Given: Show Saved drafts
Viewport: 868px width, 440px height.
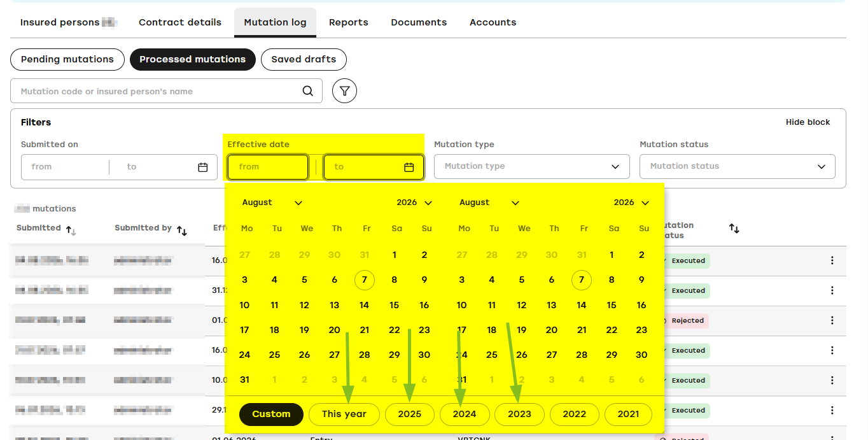Looking at the screenshot, I should (x=304, y=59).
